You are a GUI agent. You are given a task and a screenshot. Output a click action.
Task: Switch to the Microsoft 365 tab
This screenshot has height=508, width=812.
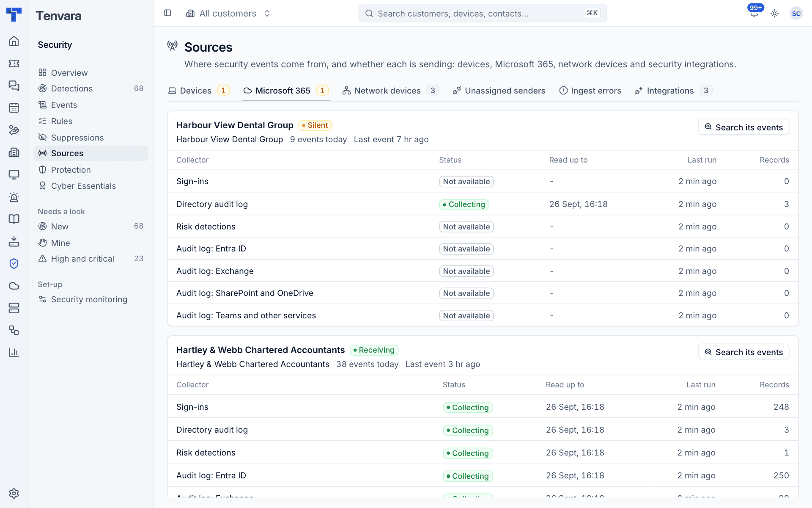(286, 91)
